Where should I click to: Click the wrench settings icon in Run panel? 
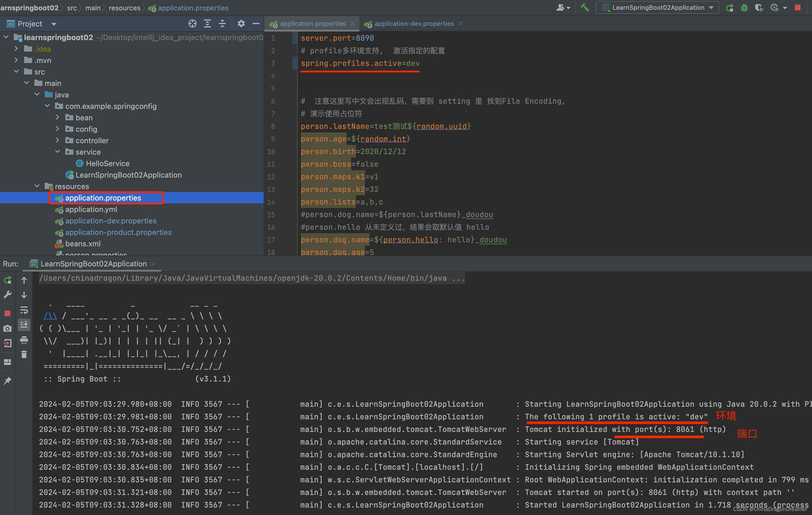tap(7, 294)
